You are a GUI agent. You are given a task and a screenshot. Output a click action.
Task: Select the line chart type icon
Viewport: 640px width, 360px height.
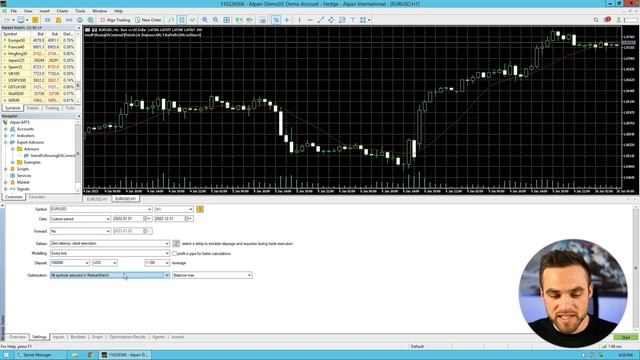[x=192, y=20]
